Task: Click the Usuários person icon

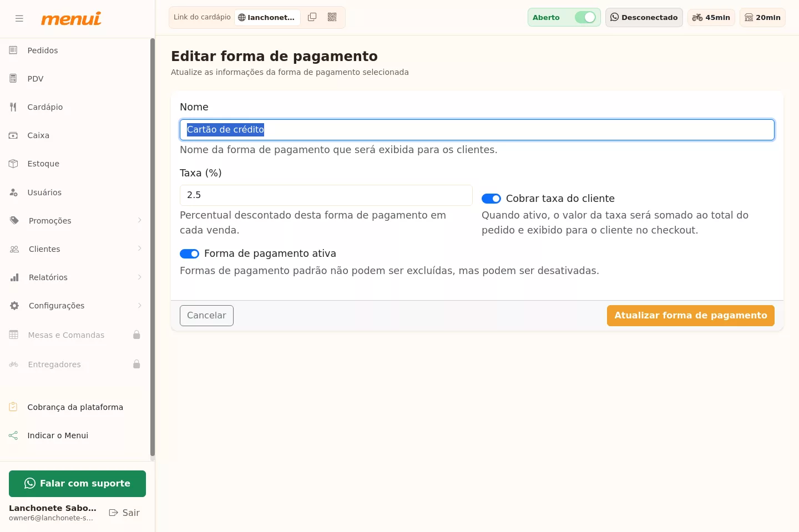Action: (x=13, y=192)
